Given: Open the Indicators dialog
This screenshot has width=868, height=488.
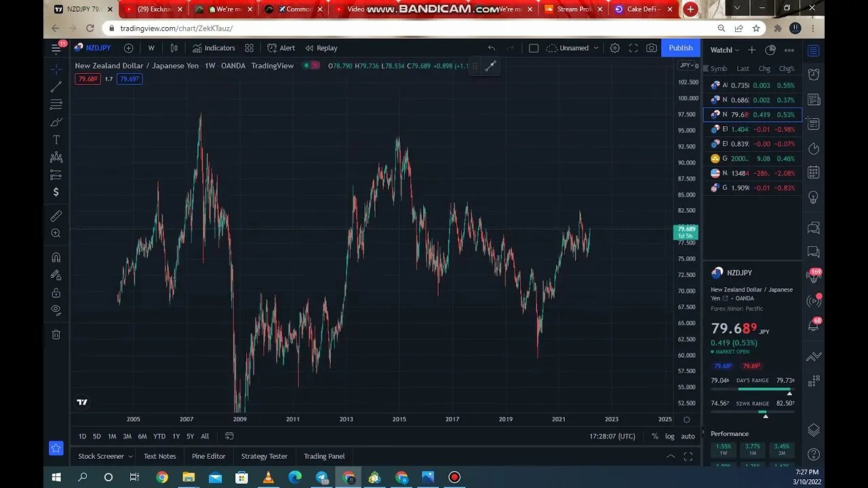Looking at the screenshot, I should (x=214, y=48).
